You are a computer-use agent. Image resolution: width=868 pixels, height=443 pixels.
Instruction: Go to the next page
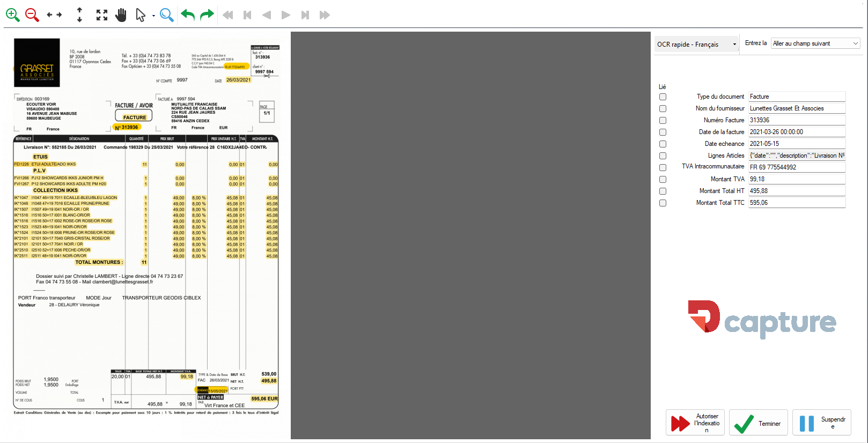[x=286, y=15]
